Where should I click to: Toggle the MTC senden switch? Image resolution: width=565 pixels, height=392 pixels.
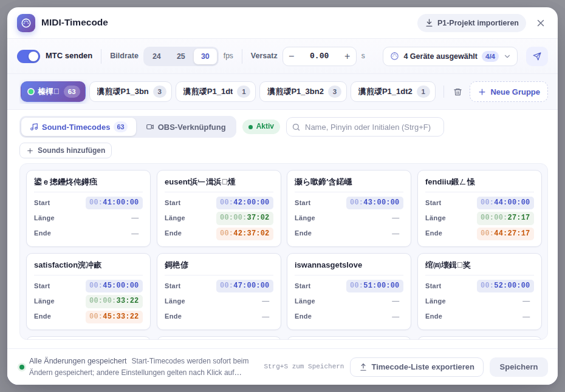[x=29, y=56]
